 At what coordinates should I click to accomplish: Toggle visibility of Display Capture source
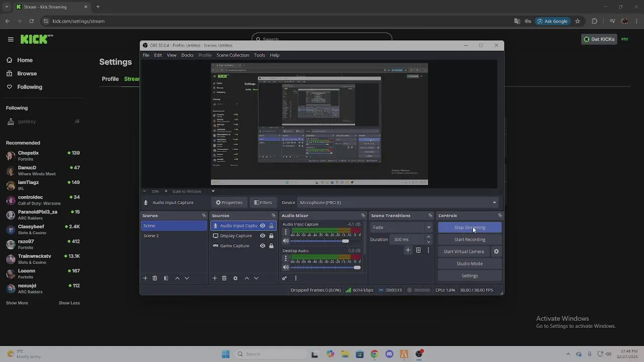(x=263, y=236)
